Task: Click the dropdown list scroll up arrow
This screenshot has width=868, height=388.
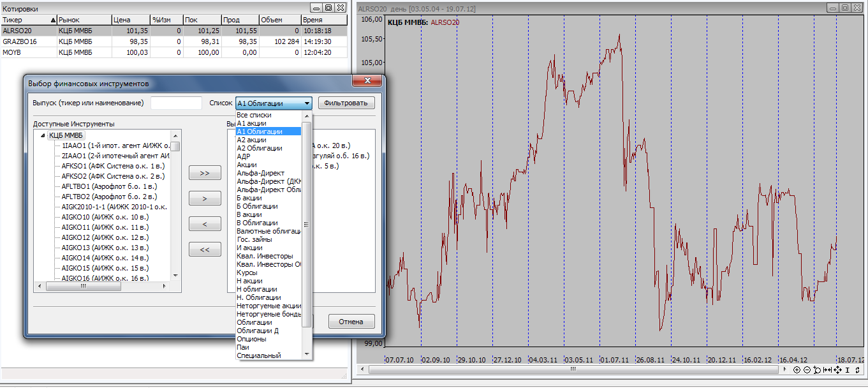Action: (x=307, y=116)
